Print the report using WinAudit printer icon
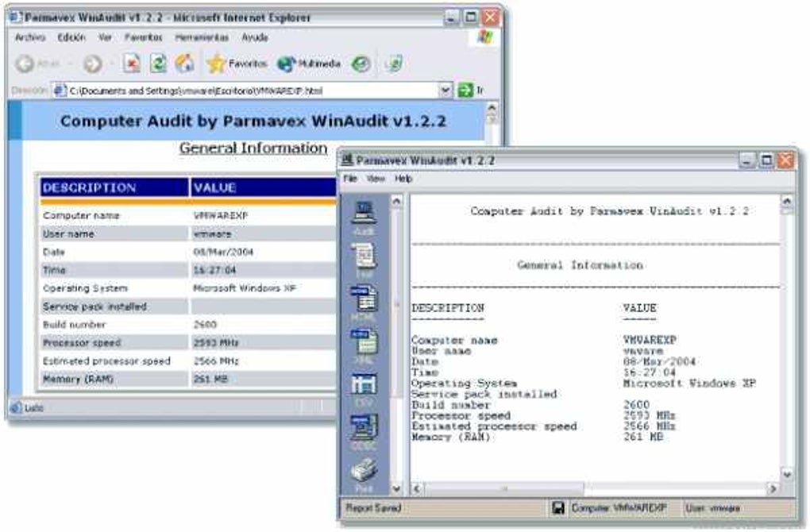 click(x=364, y=469)
